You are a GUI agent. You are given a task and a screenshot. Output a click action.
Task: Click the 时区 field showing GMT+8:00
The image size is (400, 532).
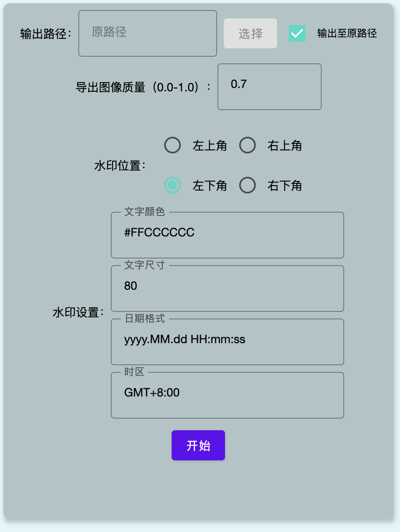[227, 395]
